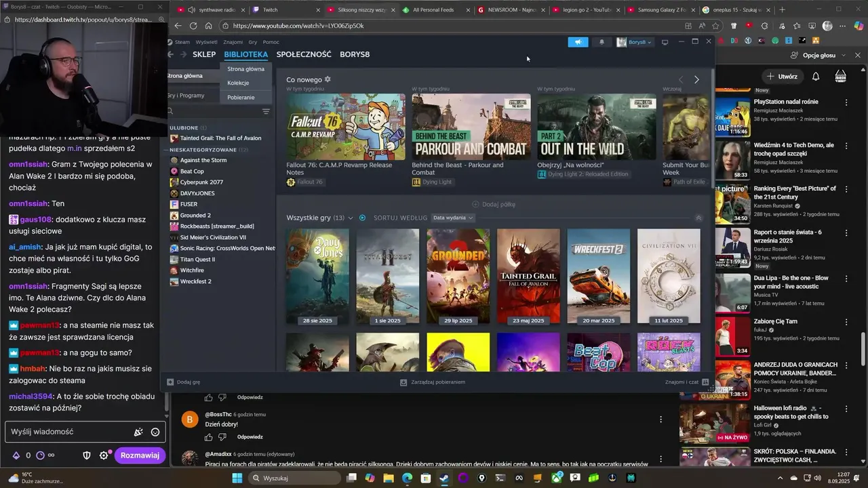
Task: Open Wreckfest 2 game cover
Action: (x=599, y=277)
